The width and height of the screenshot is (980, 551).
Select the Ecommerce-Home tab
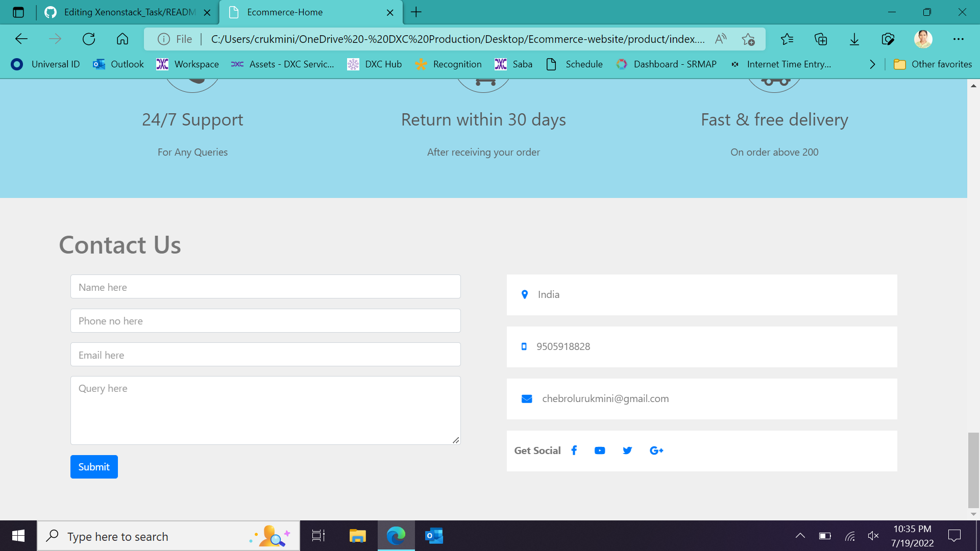[x=284, y=12]
